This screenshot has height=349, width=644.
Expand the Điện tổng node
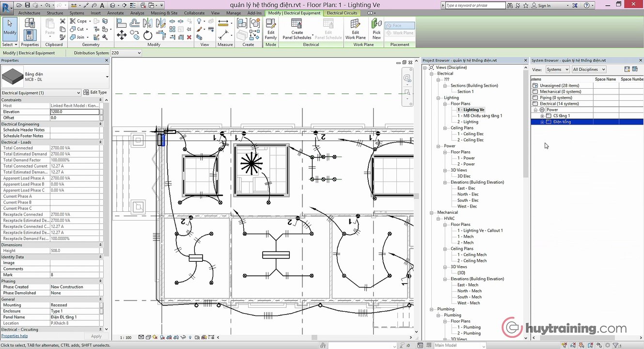542,122
